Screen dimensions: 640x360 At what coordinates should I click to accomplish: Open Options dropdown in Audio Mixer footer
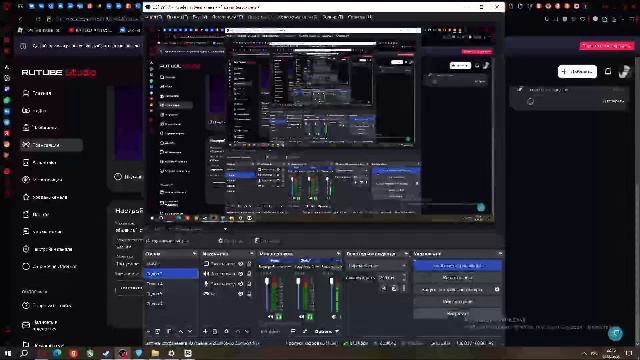click(327, 331)
